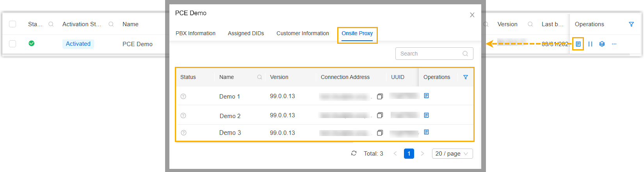Expand the 20 / page dropdown
This screenshot has width=644, height=172.
(452, 154)
